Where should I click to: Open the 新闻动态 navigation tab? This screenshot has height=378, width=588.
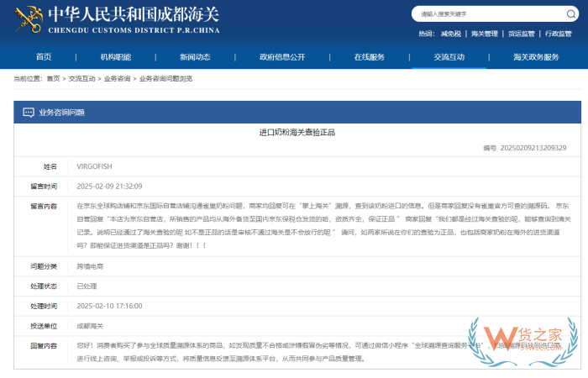click(x=195, y=57)
